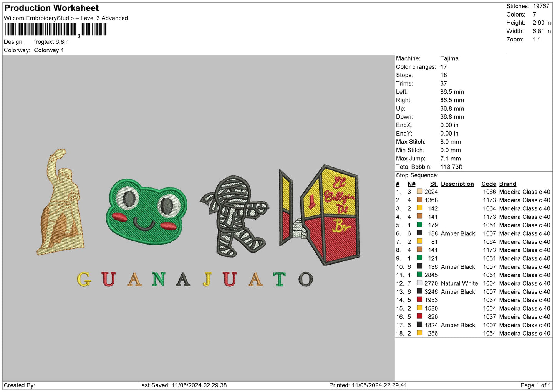
Task: Click the white swatch in row 12
Action: point(420,283)
